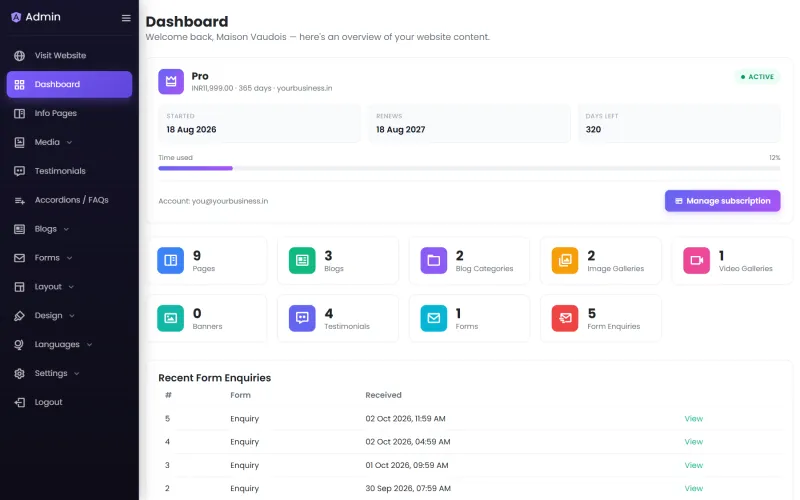Click the Languages sidebar icon
800x500 pixels.
[19, 345]
